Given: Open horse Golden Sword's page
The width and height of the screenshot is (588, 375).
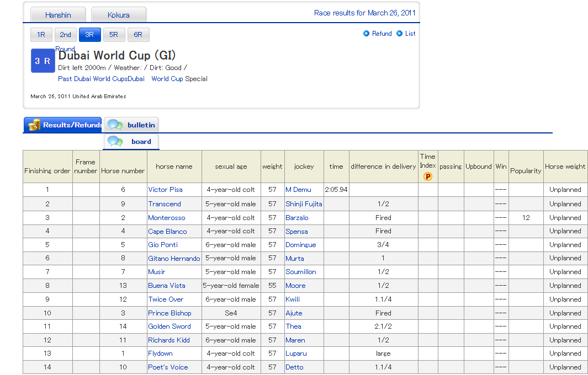Looking at the screenshot, I should click(169, 326).
